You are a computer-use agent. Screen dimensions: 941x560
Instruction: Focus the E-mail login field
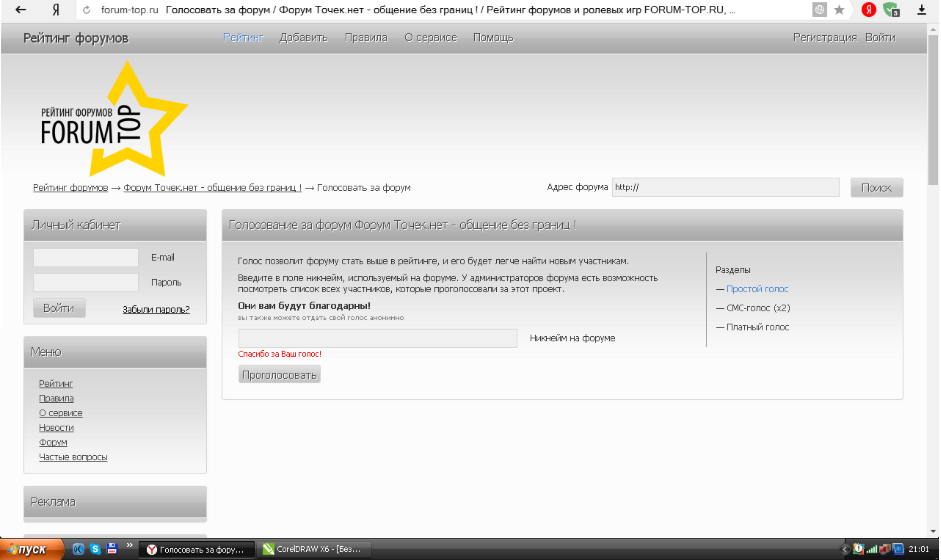click(x=86, y=257)
